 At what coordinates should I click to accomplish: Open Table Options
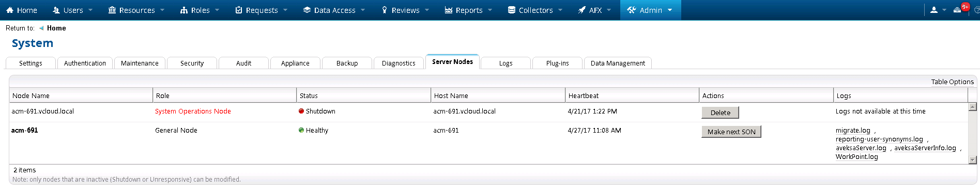pyautogui.click(x=952, y=82)
